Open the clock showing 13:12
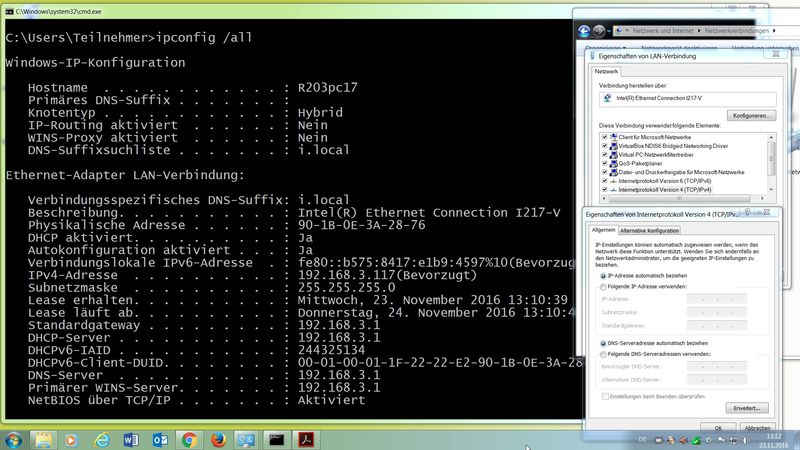Image resolution: width=800 pixels, height=450 pixels. (x=773, y=441)
